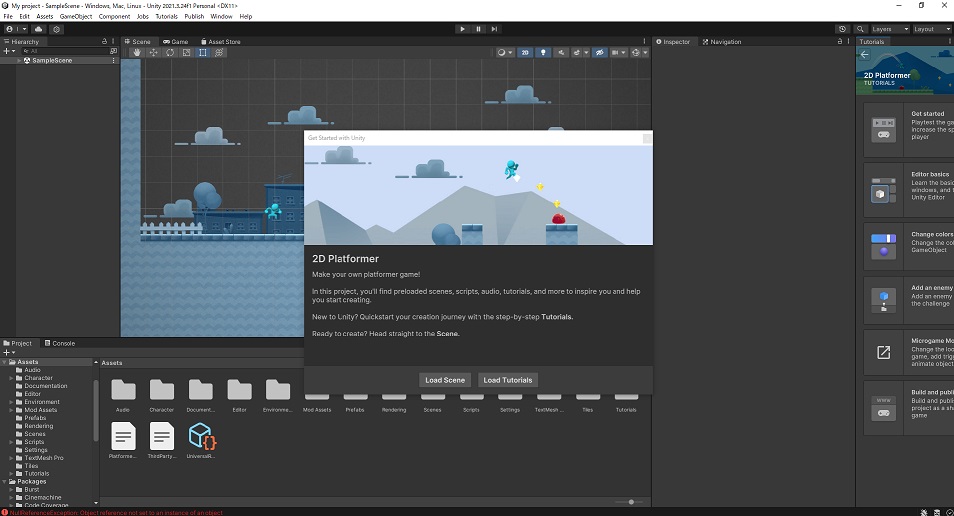Open the Editor folder thumbnail in assets grid
The width and height of the screenshot is (954, 516).
point(239,389)
